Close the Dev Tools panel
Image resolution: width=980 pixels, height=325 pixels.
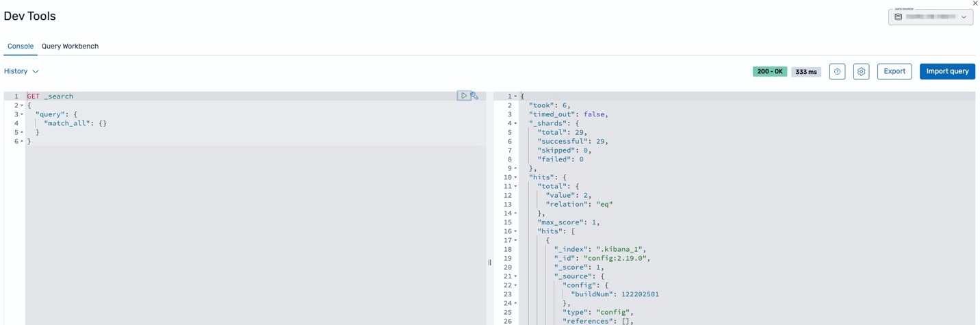[x=975, y=3]
